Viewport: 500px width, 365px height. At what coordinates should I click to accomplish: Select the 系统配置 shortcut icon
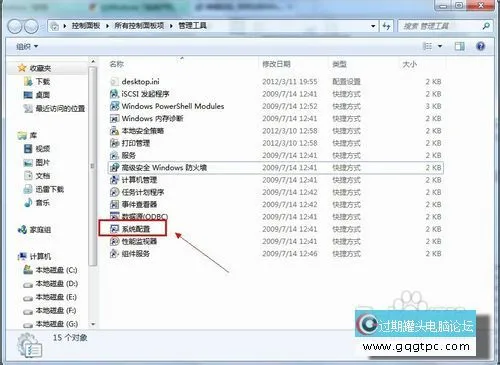pos(114,229)
